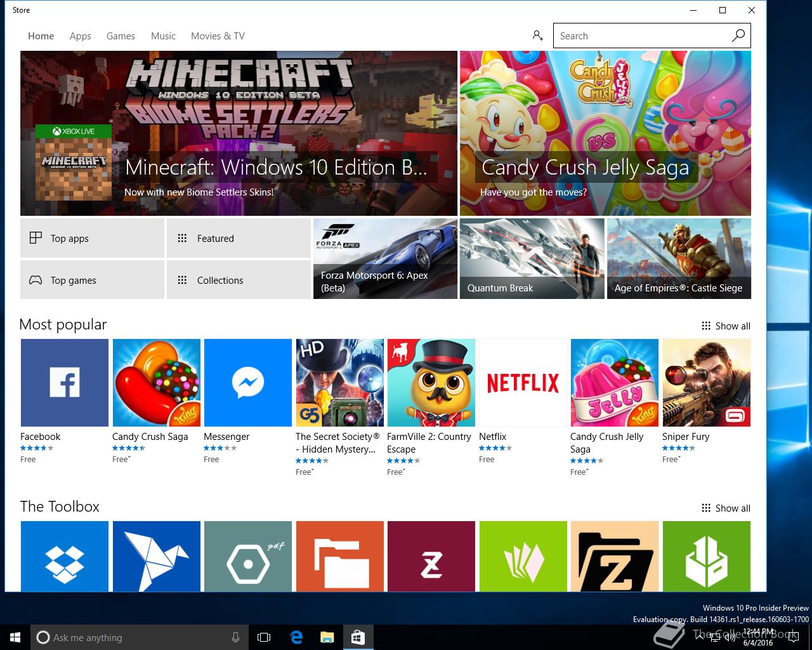Screen dimensions: 812x650
Task: Click The Toolbox heading
Action: point(60,507)
